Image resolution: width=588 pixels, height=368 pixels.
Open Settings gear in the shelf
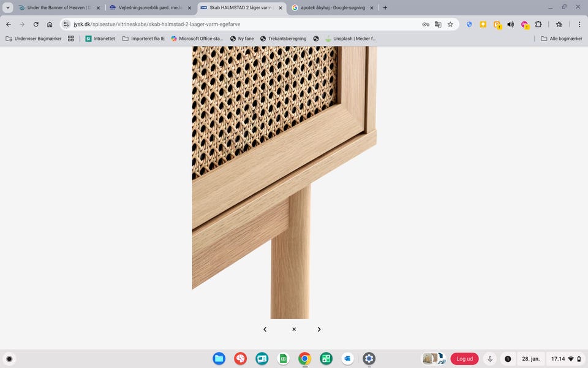pos(369,359)
